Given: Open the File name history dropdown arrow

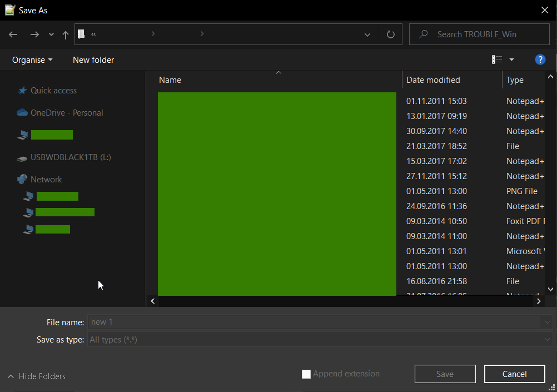Looking at the screenshot, I should pos(546,322).
